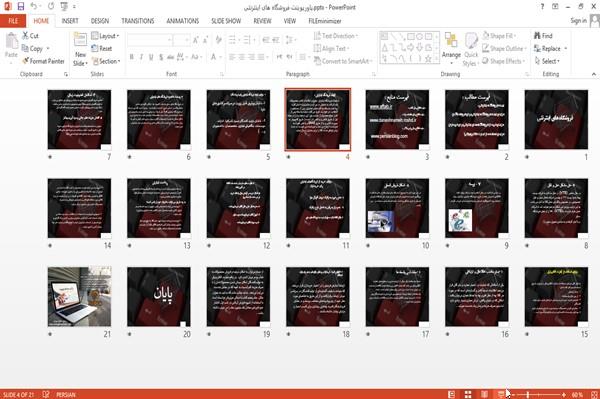Click the Undo arrow icon

point(34,7)
